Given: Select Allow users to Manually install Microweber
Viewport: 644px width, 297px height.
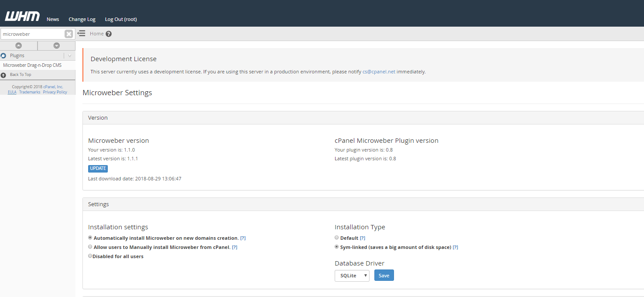Looking at the screenshot, I should point(90,247).
